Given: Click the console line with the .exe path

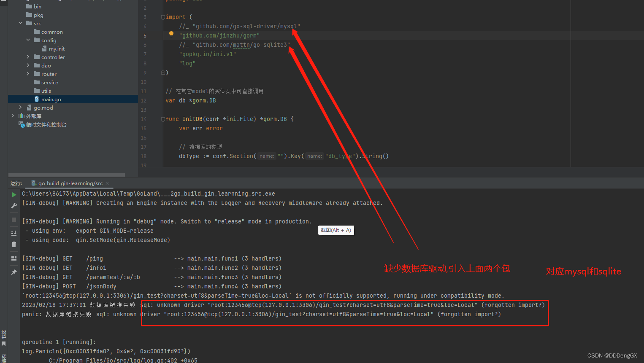Looking at the screenshot, I should [149, 194].
